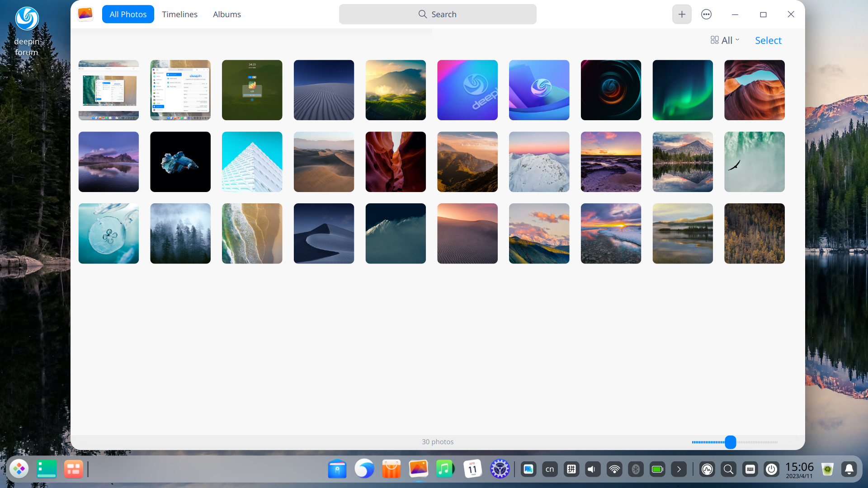This screenshot has height=488, width=868.
Task: Open the more options ellipsis menu
Action: point(706,14)
